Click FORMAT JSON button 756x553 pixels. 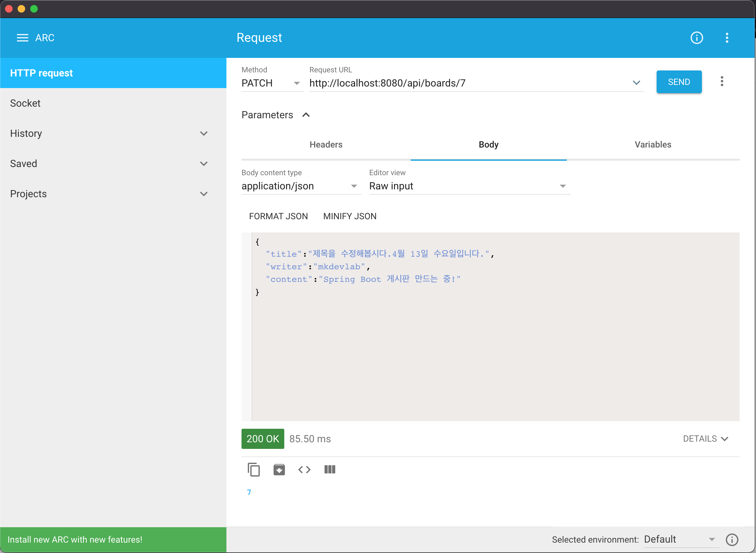278,216
